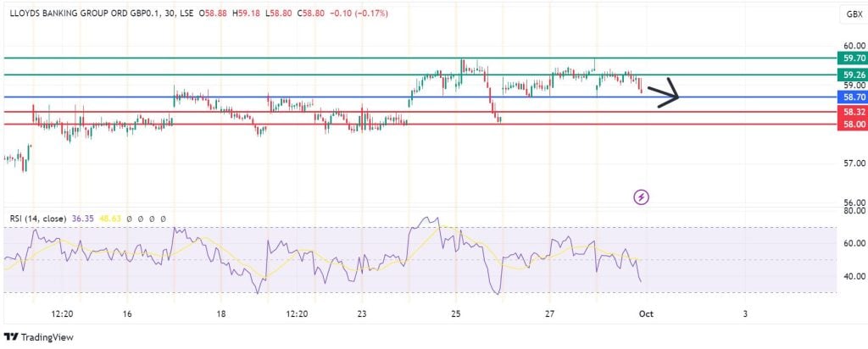Screen dimensions: 868x349
Task: Open the TradingView logo link
Action: [x=39, y=337]
